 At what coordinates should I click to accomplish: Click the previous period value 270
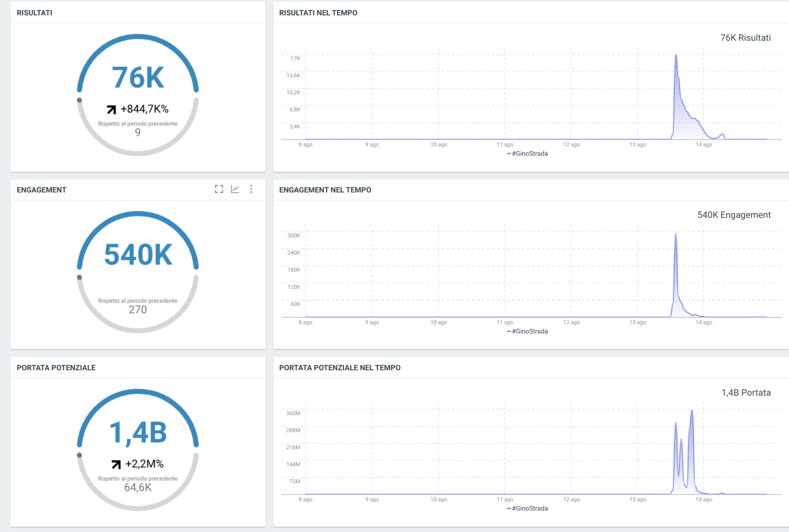[138, 310]
